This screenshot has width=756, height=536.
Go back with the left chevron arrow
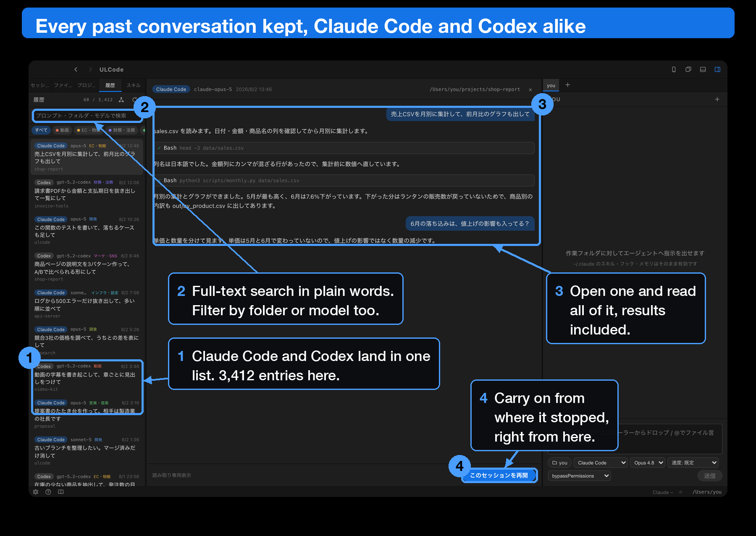[76, 70]
